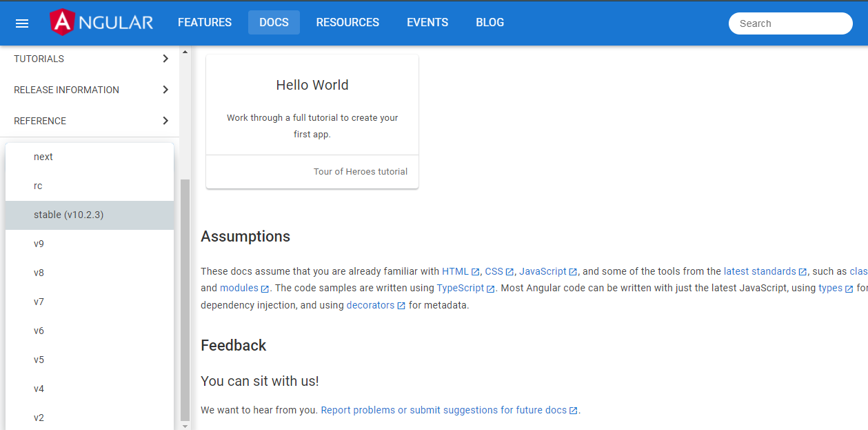868x430 pixels.
Task: Click external-link icon beside modules
Action: pos(265,289)
